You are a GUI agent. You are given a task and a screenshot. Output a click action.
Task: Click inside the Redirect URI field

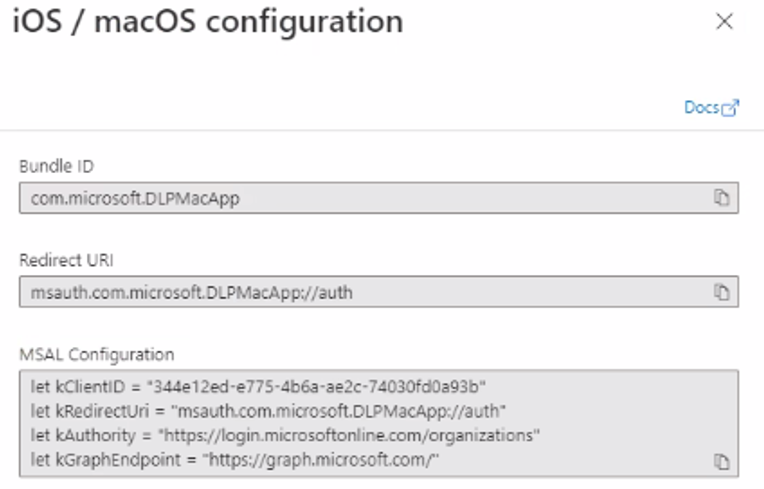(x=379, y=292)
